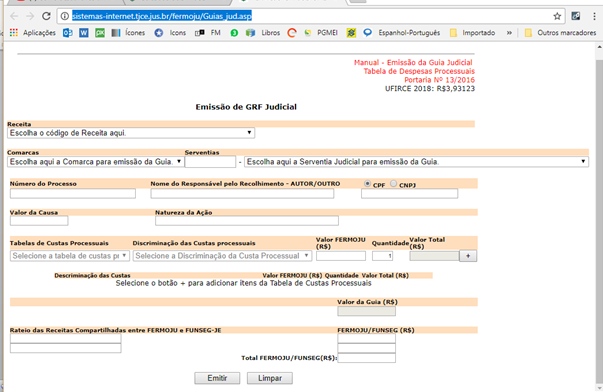603x392 pixels.
Task: Open Tabelas de Custas Processuais dropdown
Action: [70, 256]
